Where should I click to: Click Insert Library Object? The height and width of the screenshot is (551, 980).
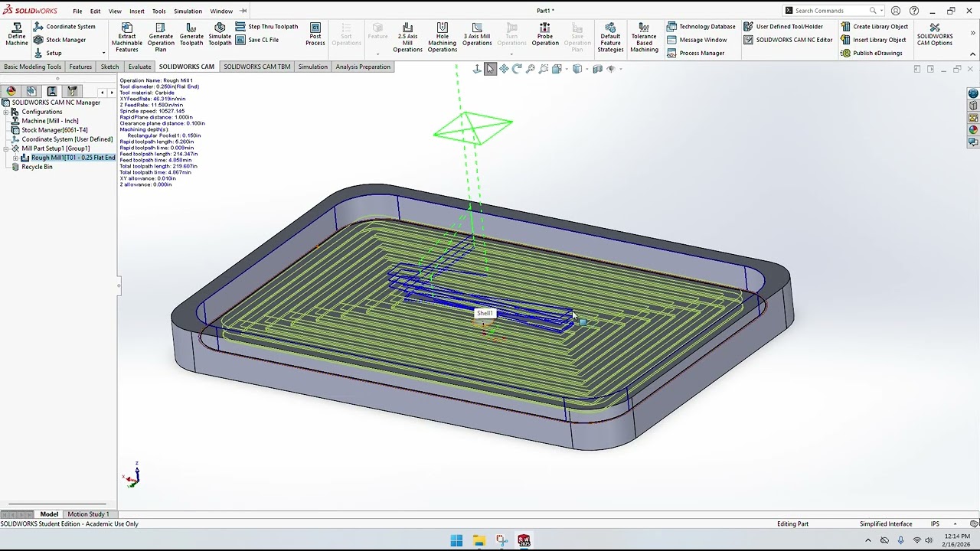pos(873,40)
